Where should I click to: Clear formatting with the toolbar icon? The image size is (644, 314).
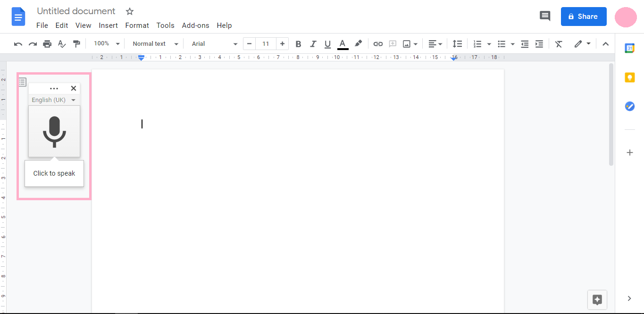coord(559,44)
